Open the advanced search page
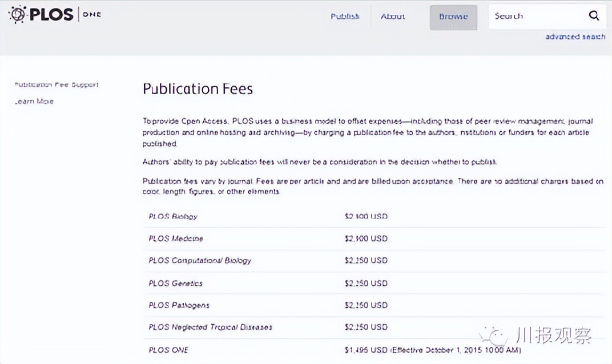Screen dimensions: 612x364 [575, 36]
